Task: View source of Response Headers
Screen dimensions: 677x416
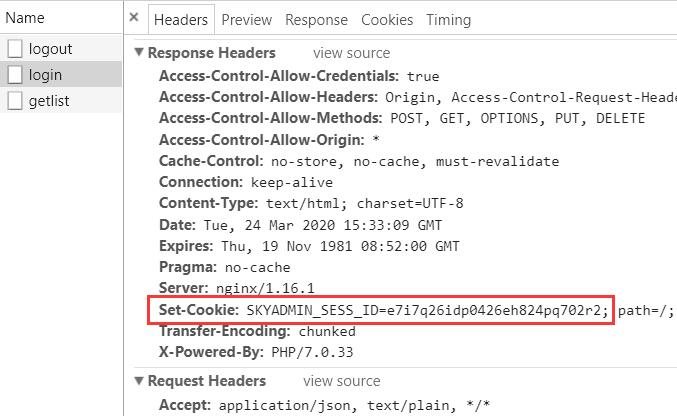Action: click(x=351, y=53)
